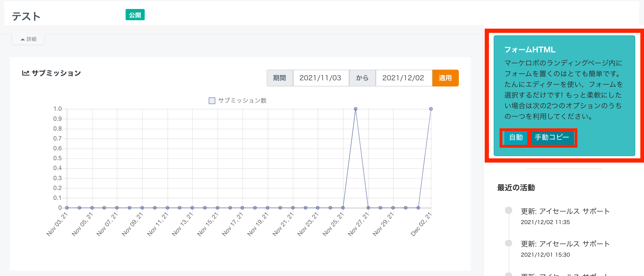Click the Nov 26 peak data point
This screenshot has width=644, height=276.
355,109
